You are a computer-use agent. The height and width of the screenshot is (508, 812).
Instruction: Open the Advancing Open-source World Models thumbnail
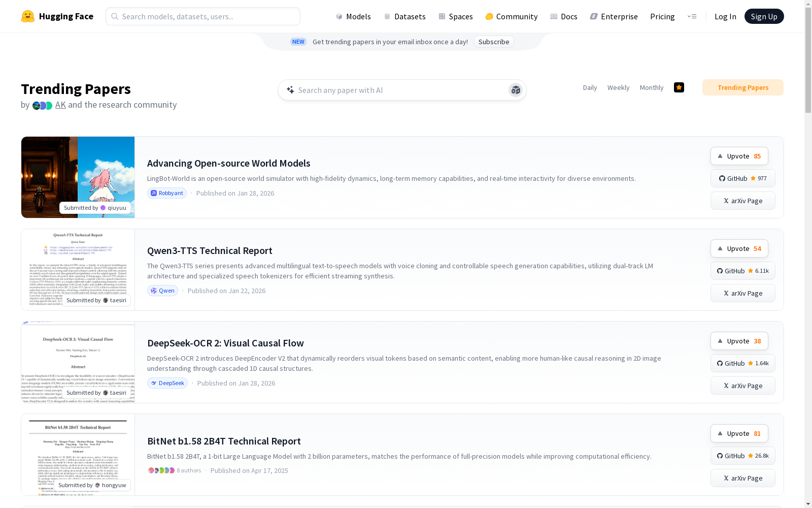point(78,177)
